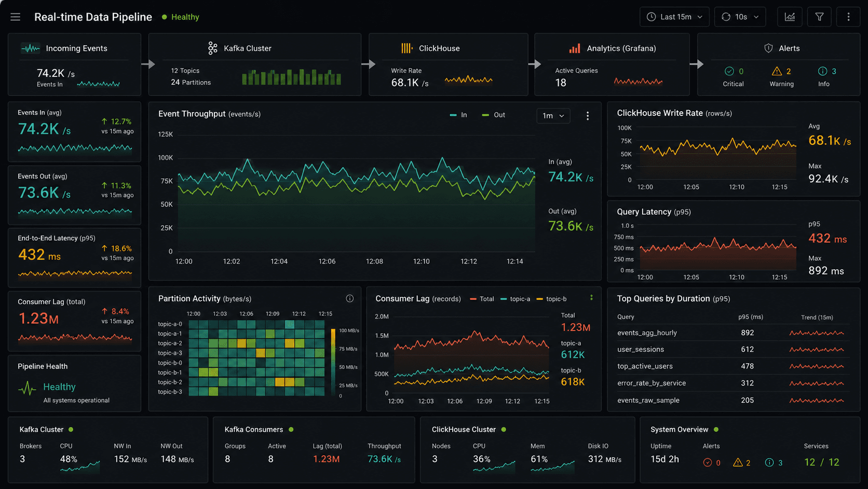Viewport: 868px width, 489px height.
Task: Click the Warning triangle icon in Alerts card
Action: pyautogui.click(x=777, y=71)
